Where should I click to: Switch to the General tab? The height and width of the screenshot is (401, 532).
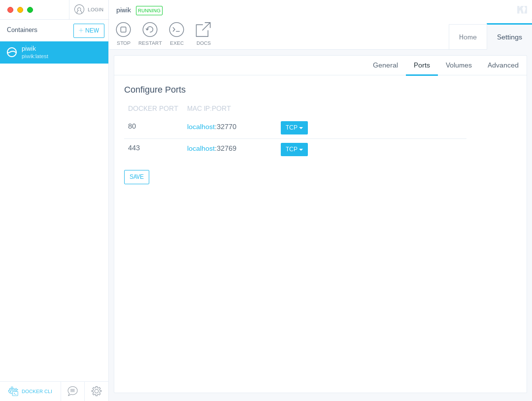(385, 65)
